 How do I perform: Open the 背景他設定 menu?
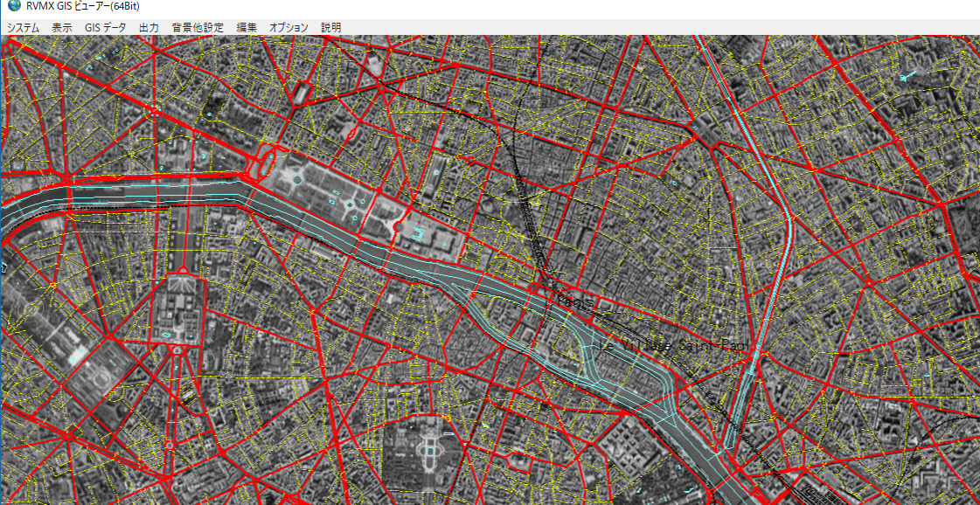point(198,28)
